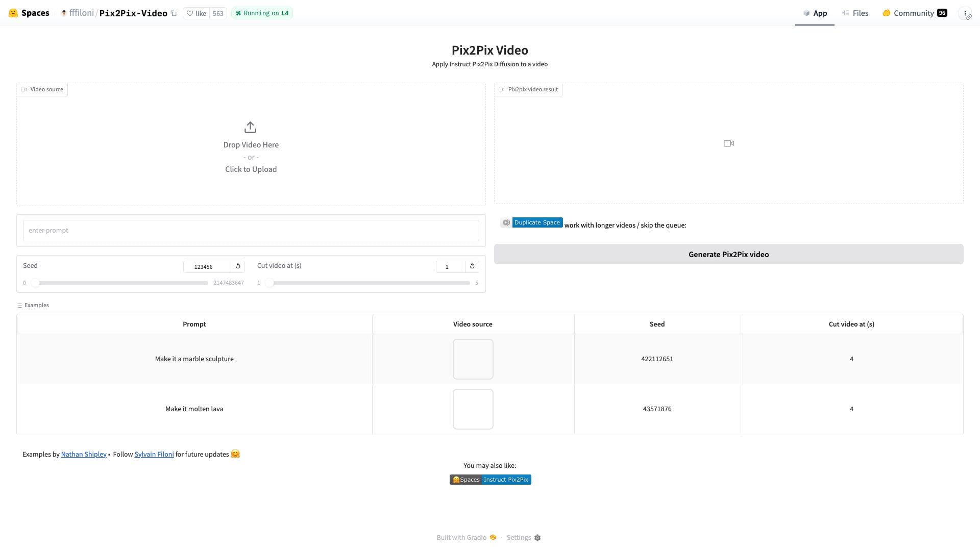Viewport: 980px width, 551px height.
Task: Open Gradio Settings via the gear icon
Action: 537,538
